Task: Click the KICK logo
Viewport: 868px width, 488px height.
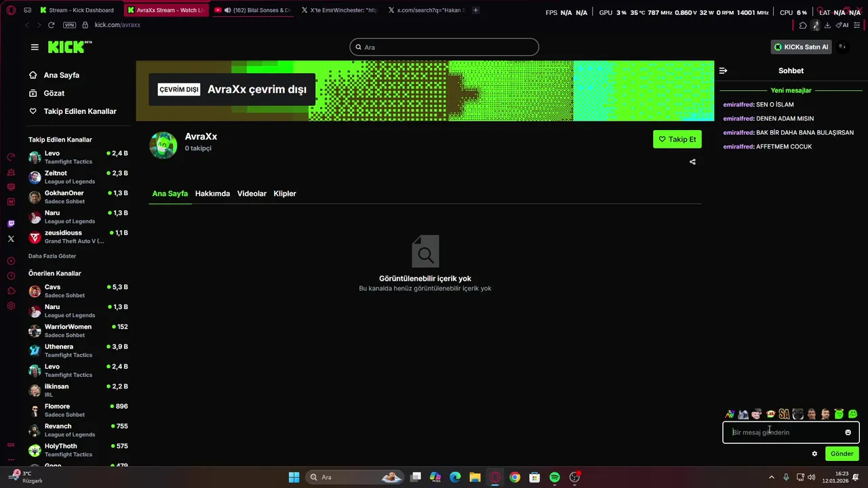Action: pos(69,47)
